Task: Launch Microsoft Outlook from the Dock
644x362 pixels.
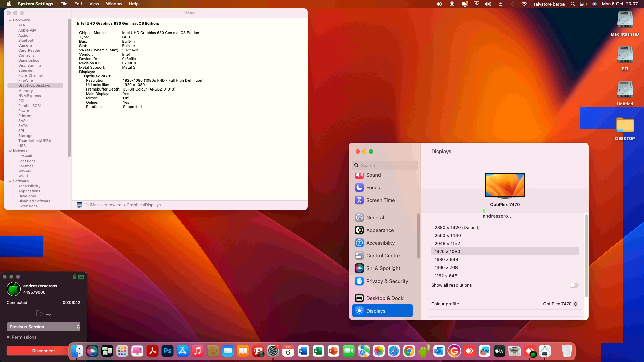Action: tap(439, 351)
